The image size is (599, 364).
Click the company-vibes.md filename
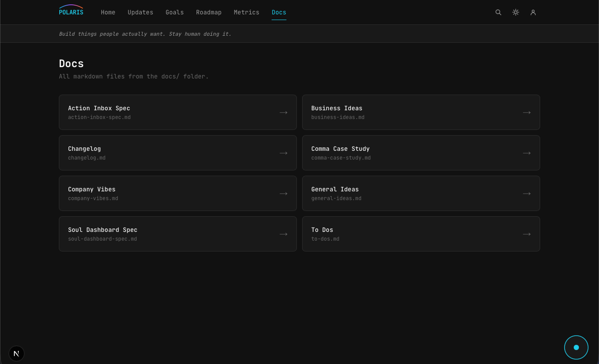click(93, 198)
